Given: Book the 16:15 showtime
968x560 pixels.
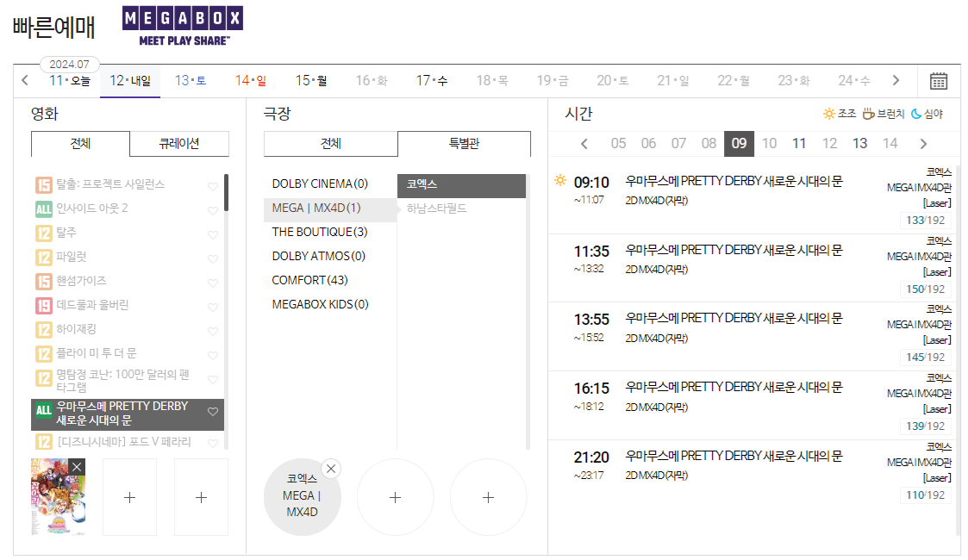Looking at the screenshot, I should pyautogui.click(x=753, y=406).
